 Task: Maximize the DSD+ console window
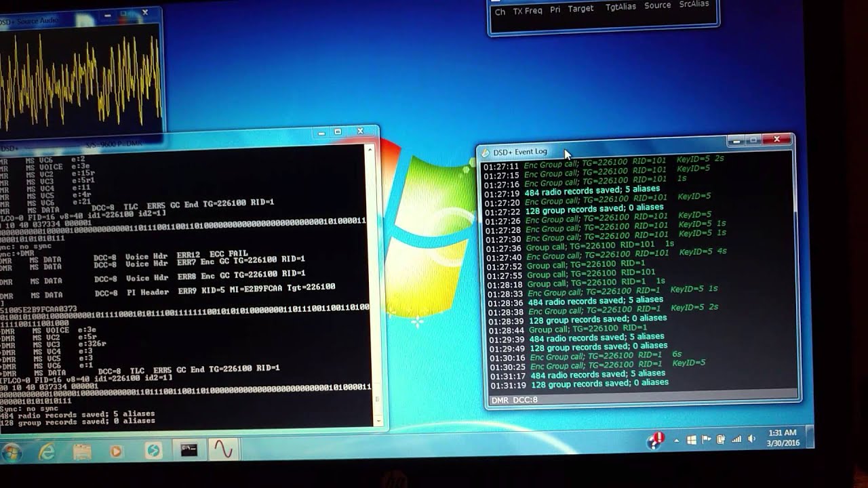[x=338, y=131]
